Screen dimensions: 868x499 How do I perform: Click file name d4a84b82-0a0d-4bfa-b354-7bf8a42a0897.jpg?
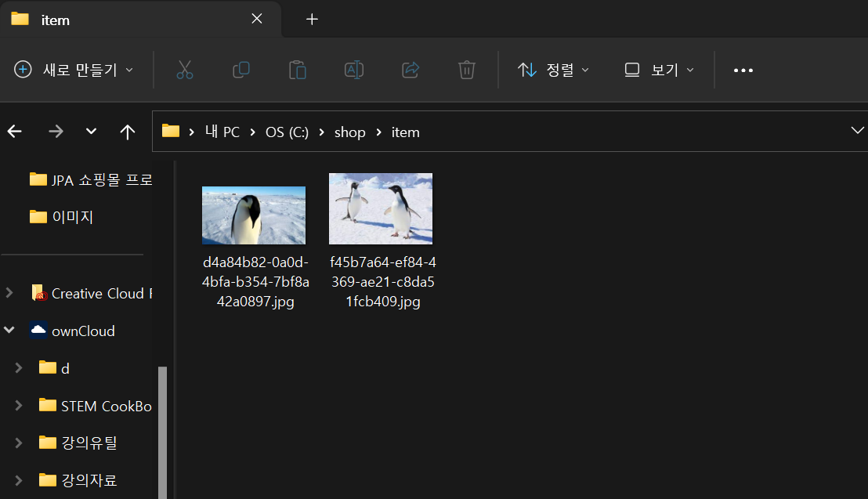coord(255,282)
